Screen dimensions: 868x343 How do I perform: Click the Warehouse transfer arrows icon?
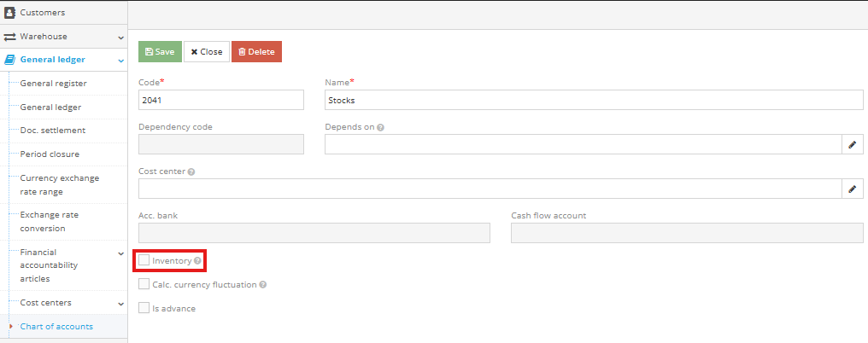pos(10,37)
